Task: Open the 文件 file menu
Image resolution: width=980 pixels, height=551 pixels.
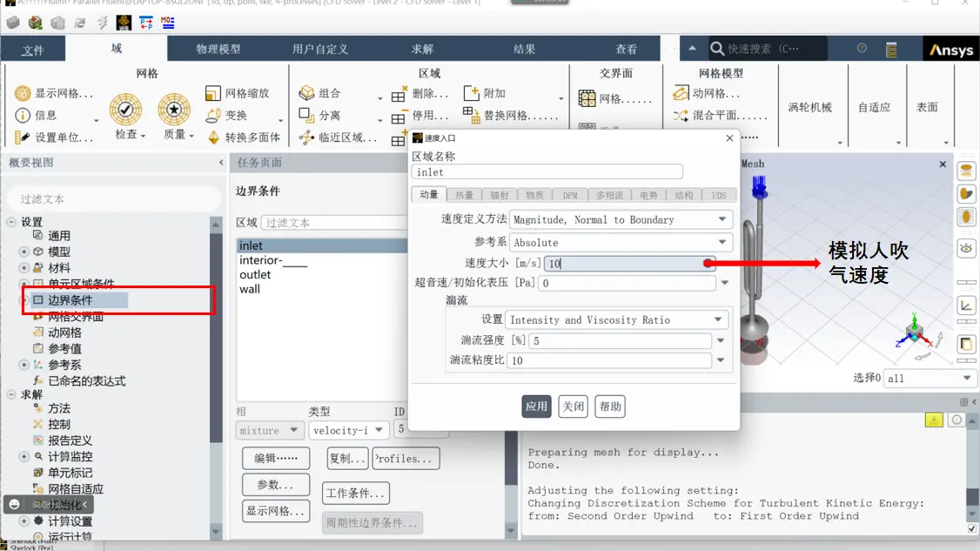Action: (x=33, y=50)
